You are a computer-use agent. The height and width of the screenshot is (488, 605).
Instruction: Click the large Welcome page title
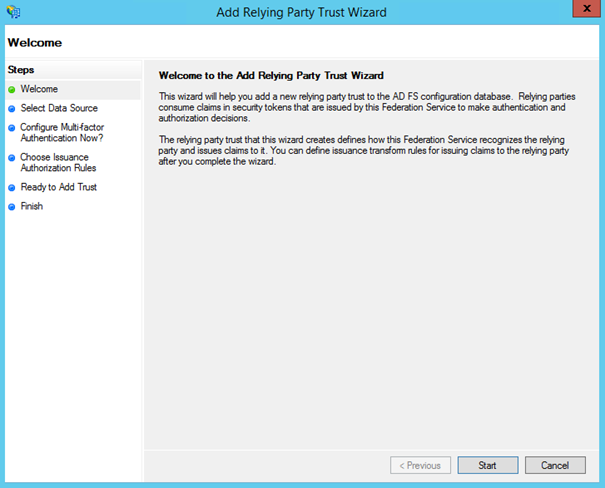coord(35,42)
